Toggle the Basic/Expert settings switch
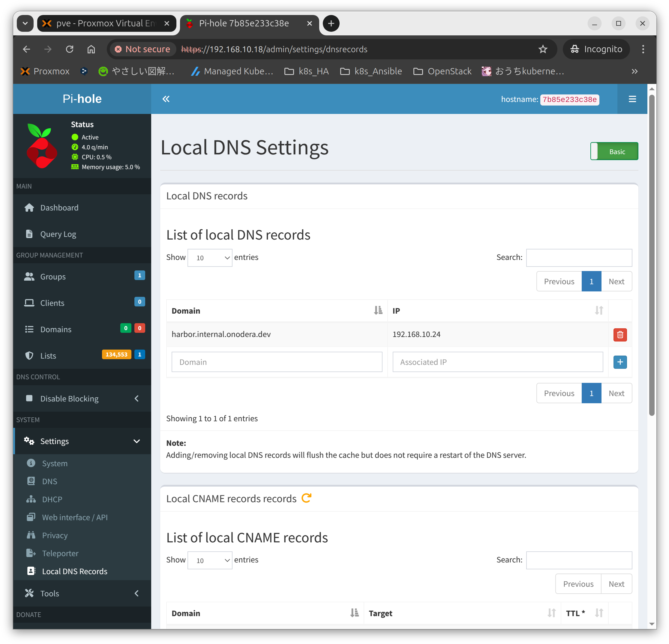 614,151
